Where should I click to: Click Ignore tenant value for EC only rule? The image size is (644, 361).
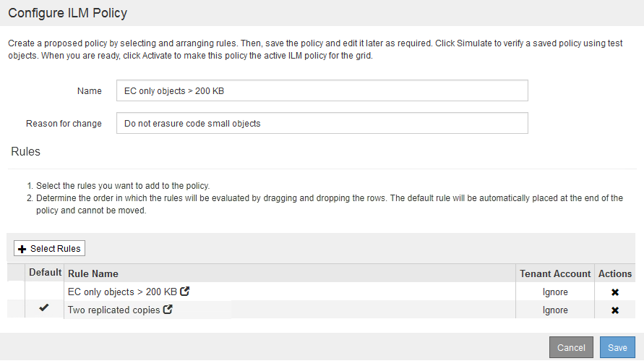click(555, 292)
